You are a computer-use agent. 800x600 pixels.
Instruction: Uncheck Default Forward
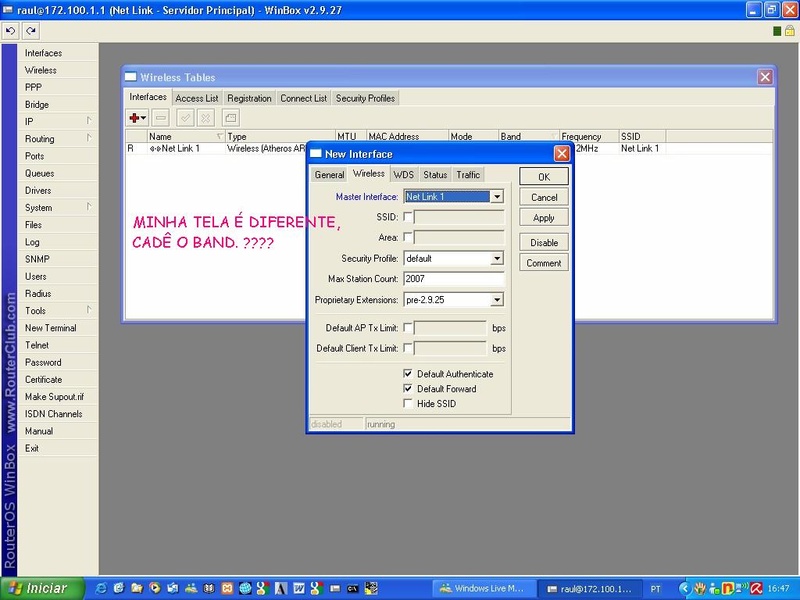tap(408, 388)
